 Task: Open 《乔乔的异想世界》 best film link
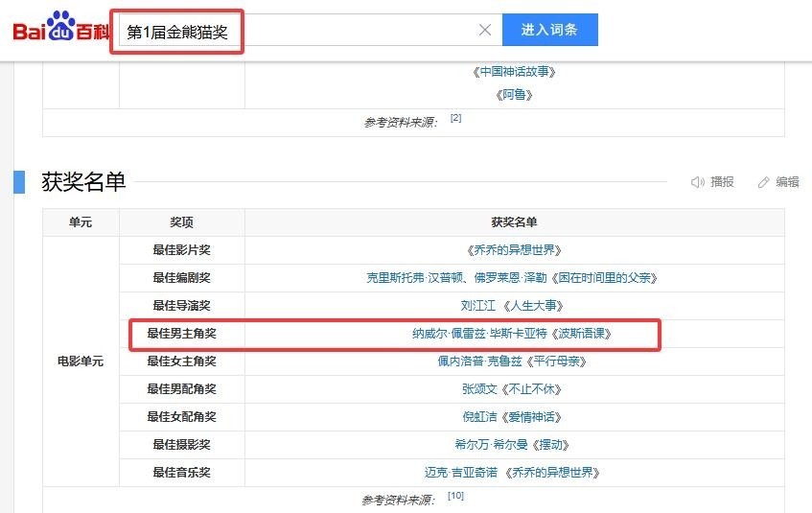pos(514,250)
